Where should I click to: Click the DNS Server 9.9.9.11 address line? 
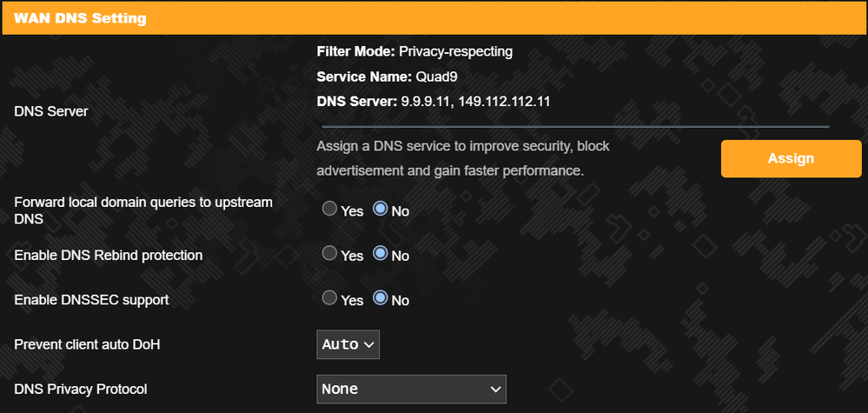pyautogui.click(x=434, y=102)
